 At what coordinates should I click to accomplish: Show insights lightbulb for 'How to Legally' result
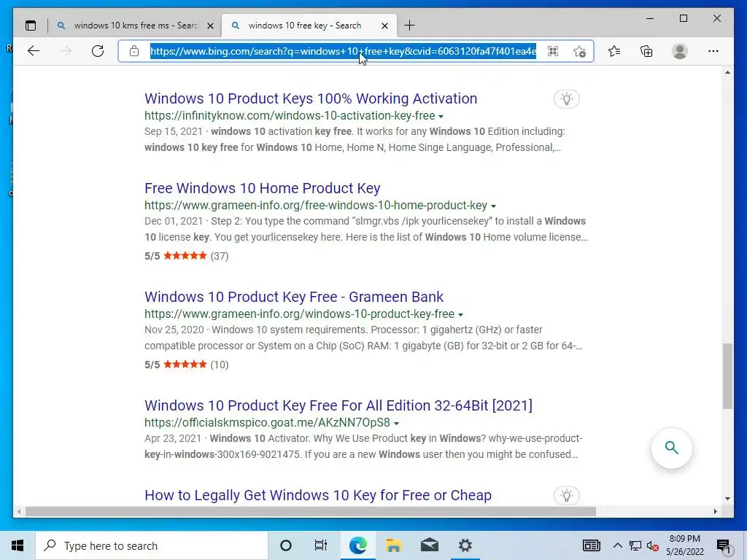(x=566, y=496)
